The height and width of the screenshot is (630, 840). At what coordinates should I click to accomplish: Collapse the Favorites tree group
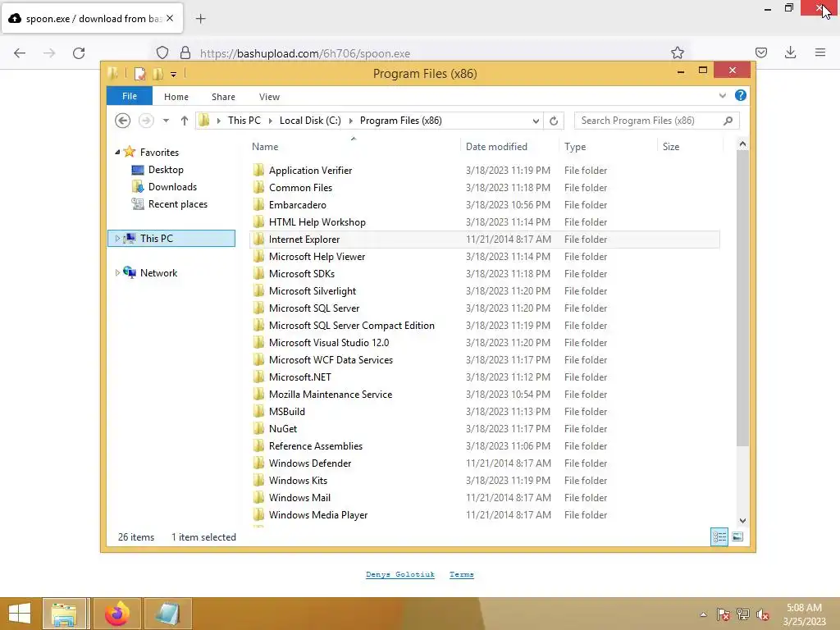pos(117,152)
